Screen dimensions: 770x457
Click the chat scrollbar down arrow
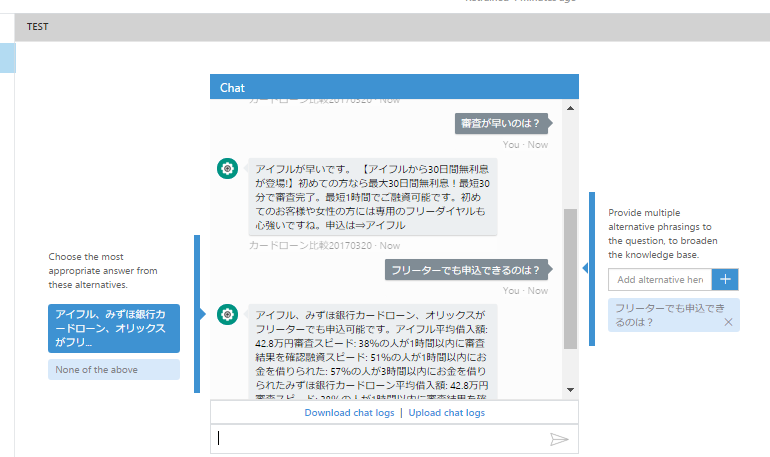coord(570,390)
